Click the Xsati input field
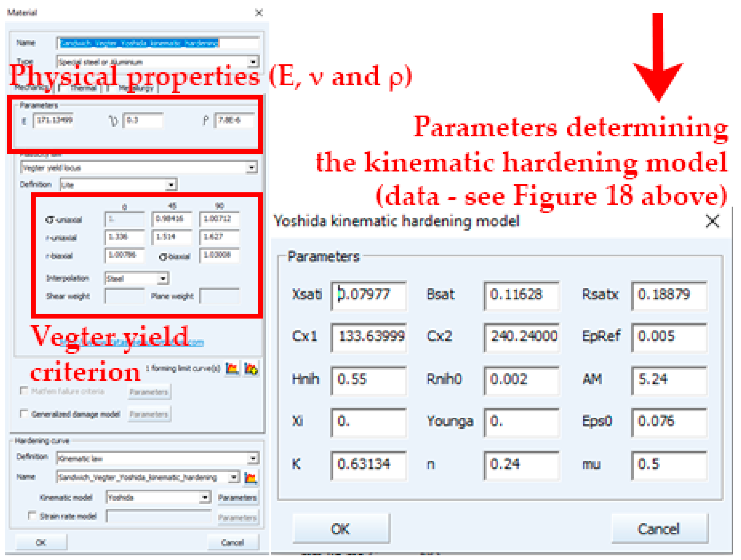This screenshot has height=560, width=741. (368, 295)
